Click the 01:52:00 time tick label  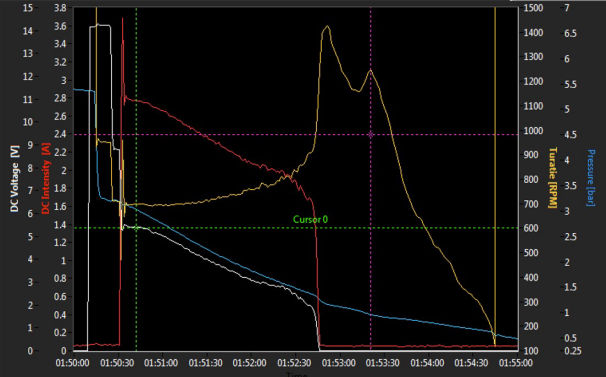[x=250, y=363]
